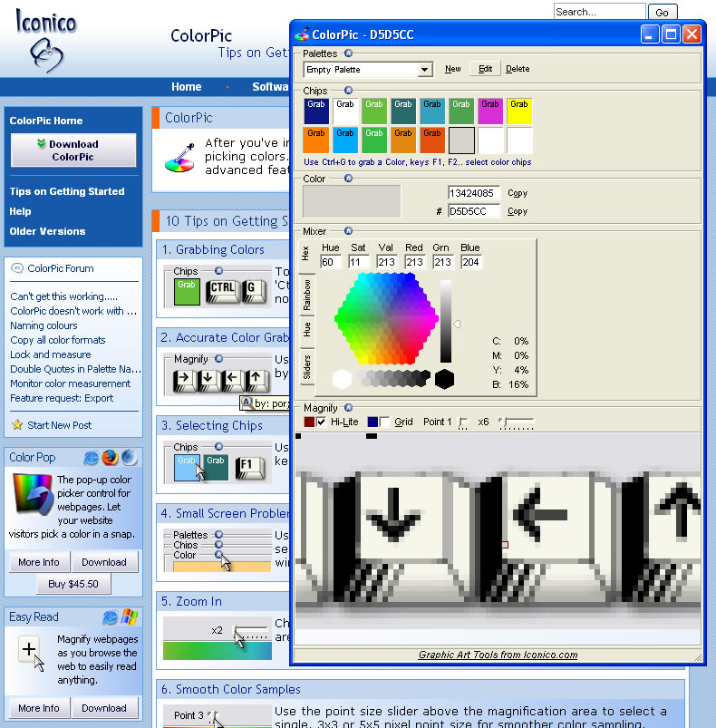Click the brightness slider arrow beside the hexagon

coord(457,324)
